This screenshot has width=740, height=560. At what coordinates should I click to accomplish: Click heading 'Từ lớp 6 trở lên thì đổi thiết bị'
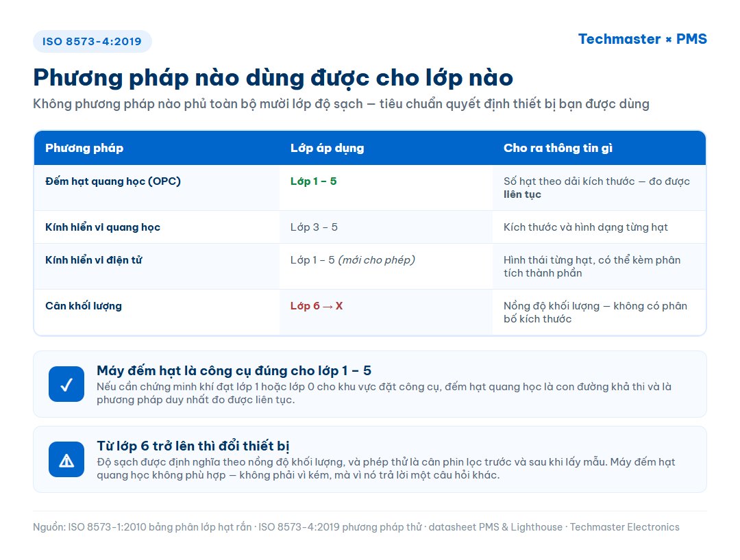point(193,446)
